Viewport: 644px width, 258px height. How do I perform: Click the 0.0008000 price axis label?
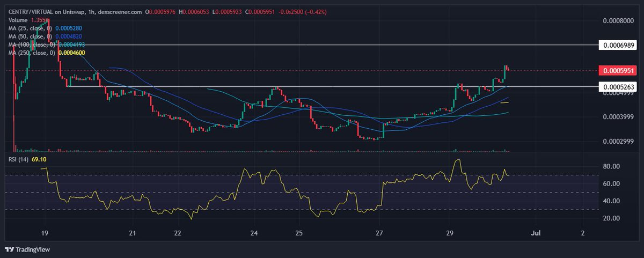[618, 21]
